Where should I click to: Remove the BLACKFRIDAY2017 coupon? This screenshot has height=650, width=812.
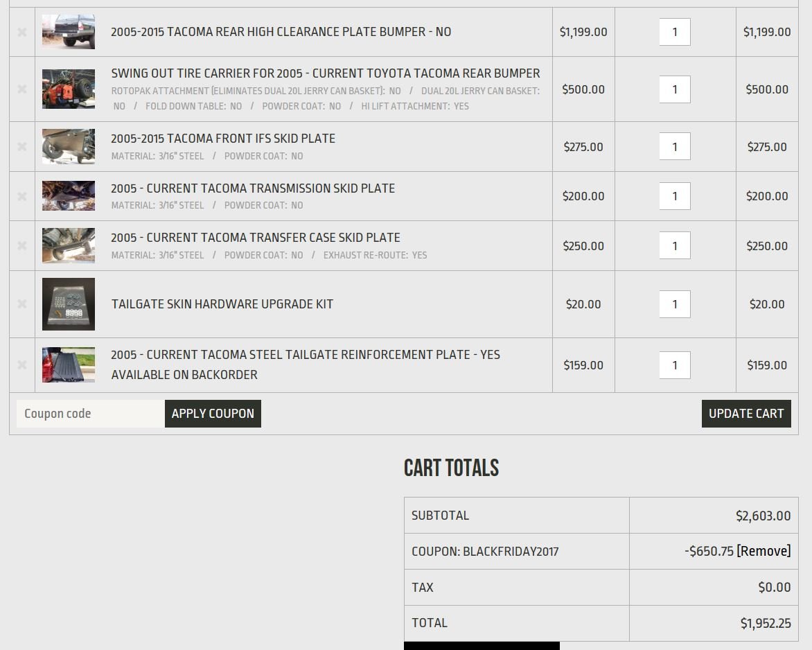coord(764,550)
